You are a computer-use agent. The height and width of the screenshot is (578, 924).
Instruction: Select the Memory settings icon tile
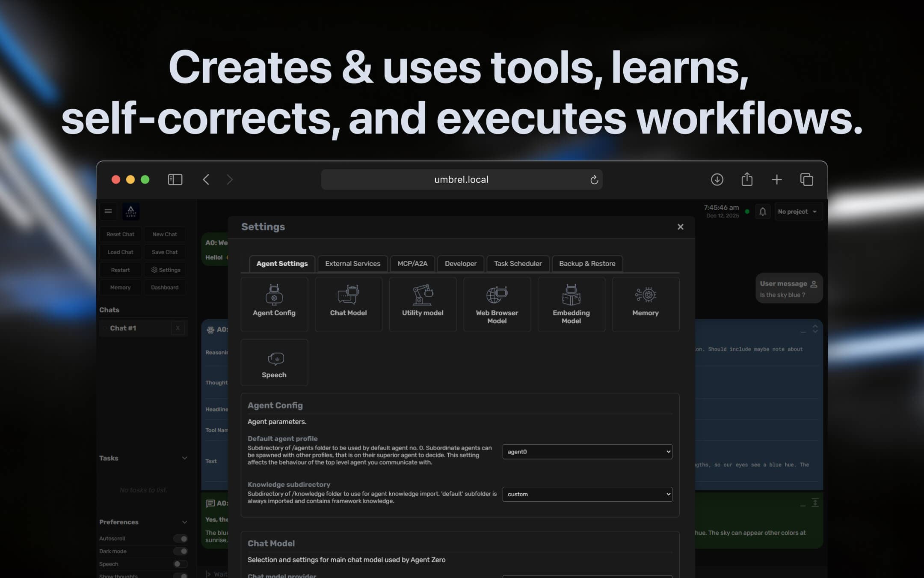645,295
